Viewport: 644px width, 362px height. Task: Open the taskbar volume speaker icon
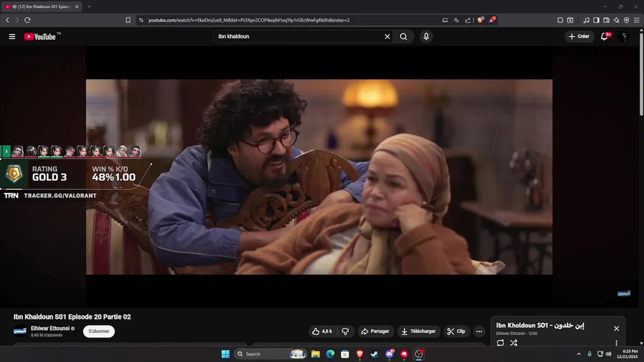pyautogui.click(x=608, y=354)
